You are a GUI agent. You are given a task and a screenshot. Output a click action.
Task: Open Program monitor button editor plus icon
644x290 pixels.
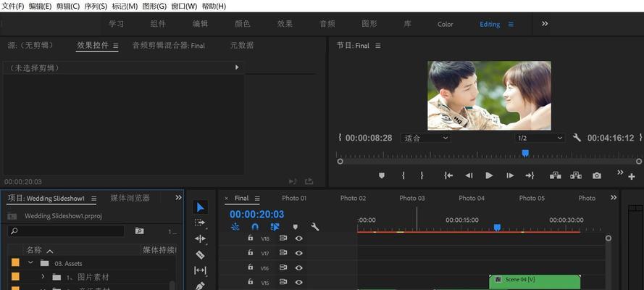pos(631,177)
